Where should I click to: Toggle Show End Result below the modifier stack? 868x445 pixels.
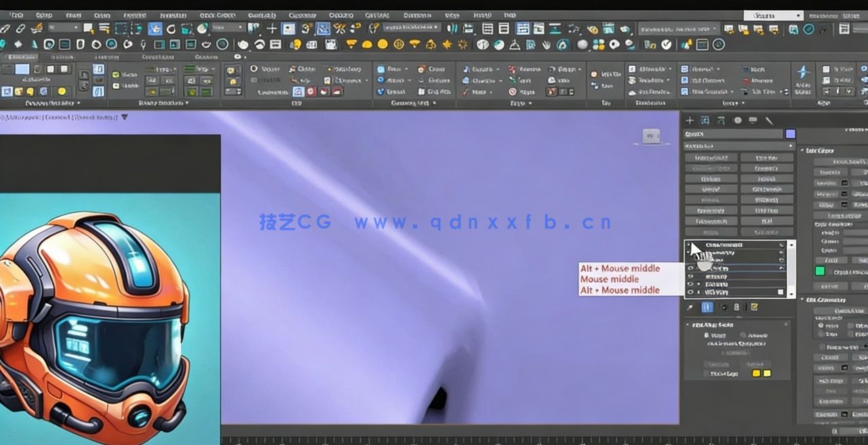[x=707, y=307]
